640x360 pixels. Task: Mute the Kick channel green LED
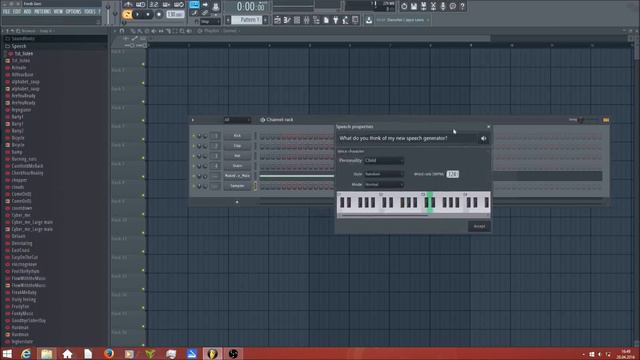point(194,136)
